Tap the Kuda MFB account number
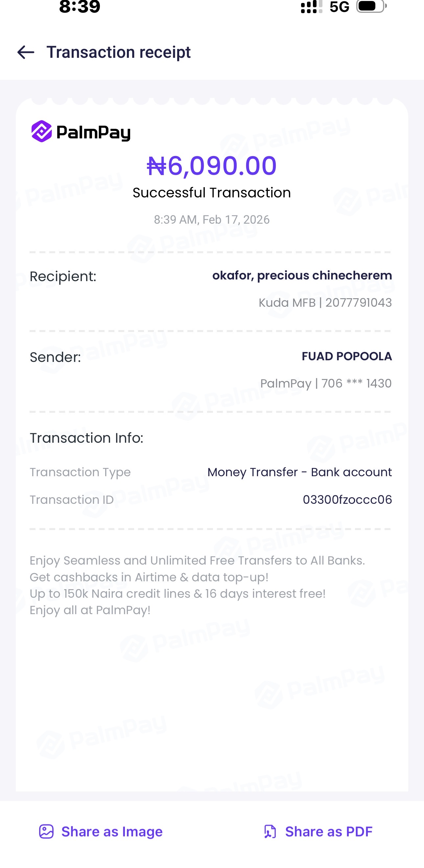 (359, 302)
